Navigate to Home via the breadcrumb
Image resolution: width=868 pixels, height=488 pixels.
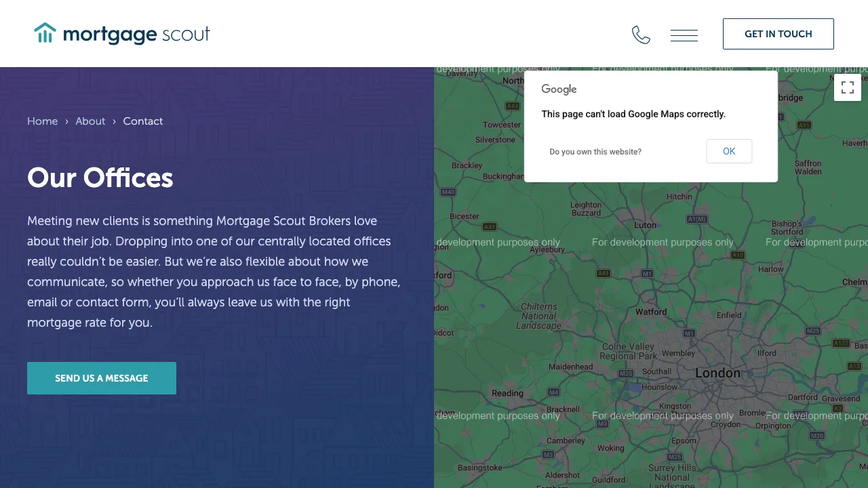[x=42, y=121]
